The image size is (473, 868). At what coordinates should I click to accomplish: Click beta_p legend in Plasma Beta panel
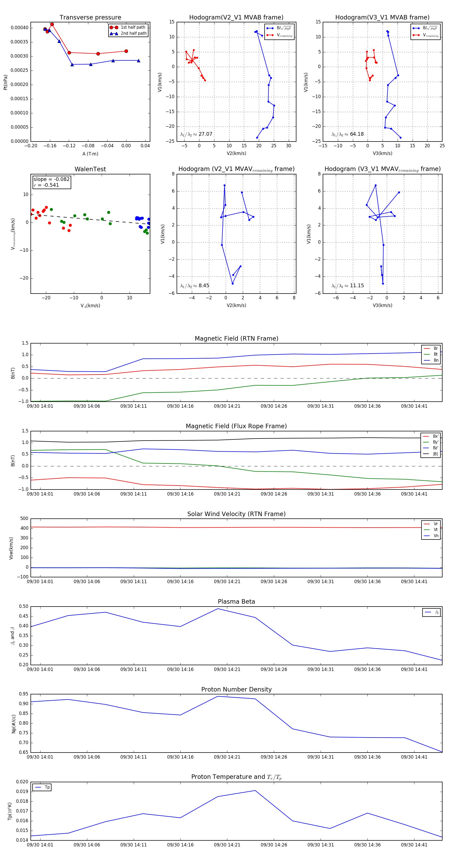(x=431, y=612)
